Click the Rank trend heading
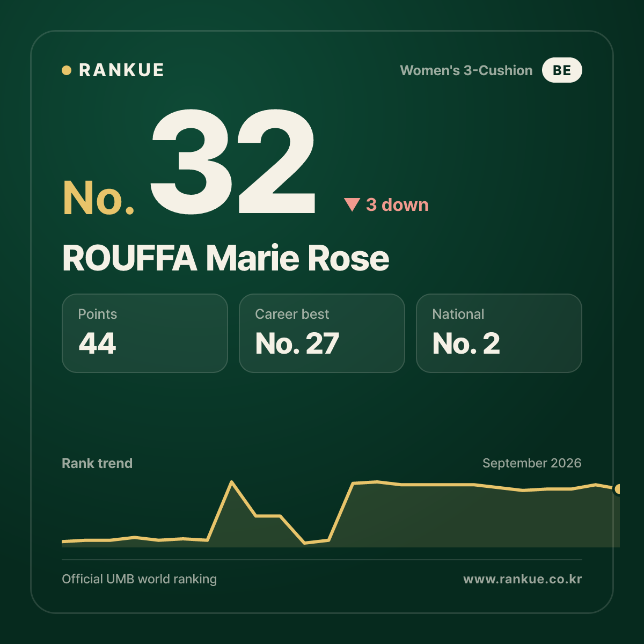 pos(97,463)
